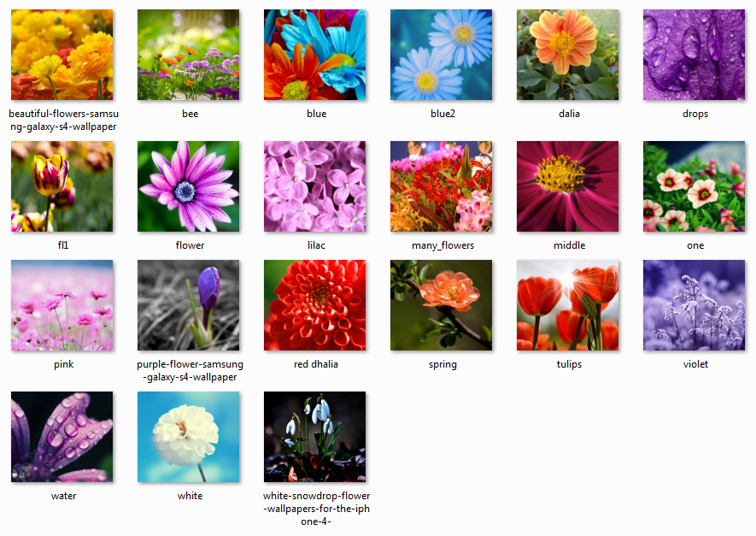Viewport: 756px width, 536px height.
Task: Select the 'many_flowers' thumbnail
Action: (441, 187)
